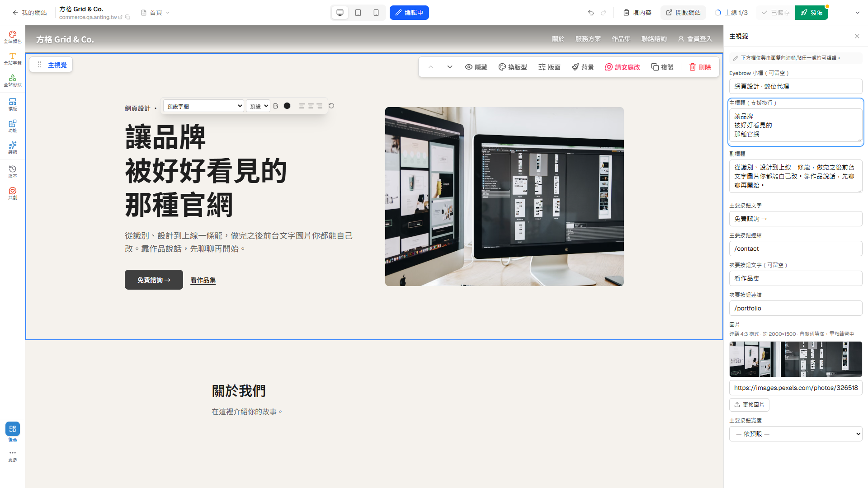Image resolution: width=868 pixels, height=488 pixels.
Task: Click the 副標題 textarea
Action: click(x=796, y=176)
